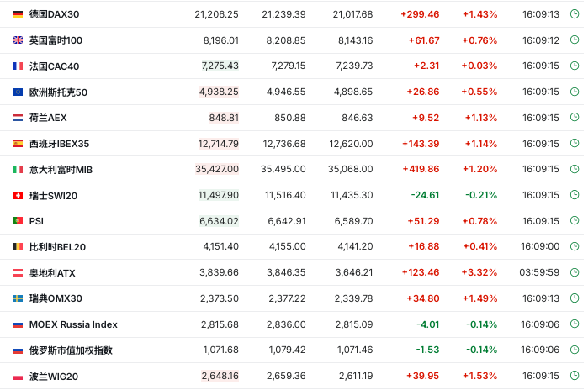The image size is (588, 390).
Task: Open the 奥地利ATX index link
Action: pyautogui.click(x=52, y=272)
